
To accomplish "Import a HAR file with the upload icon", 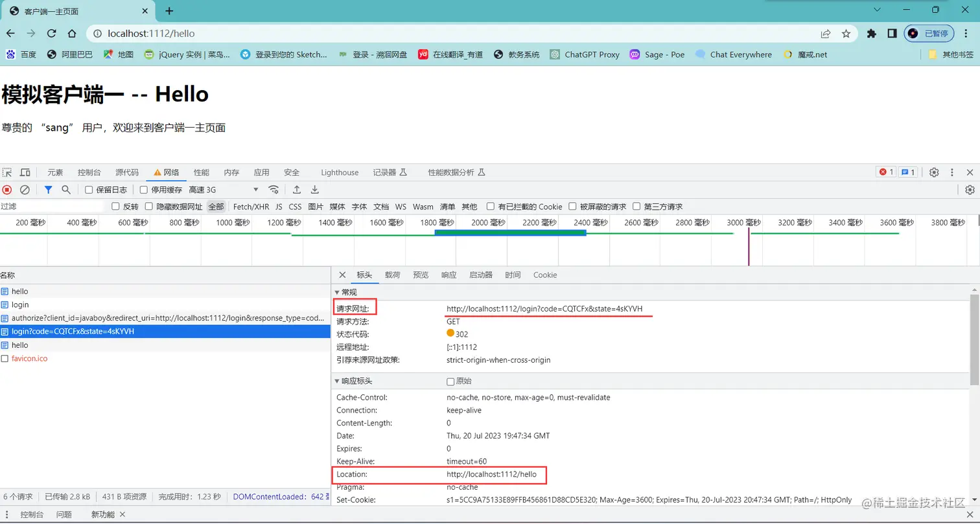I will [x=297, y=190].
